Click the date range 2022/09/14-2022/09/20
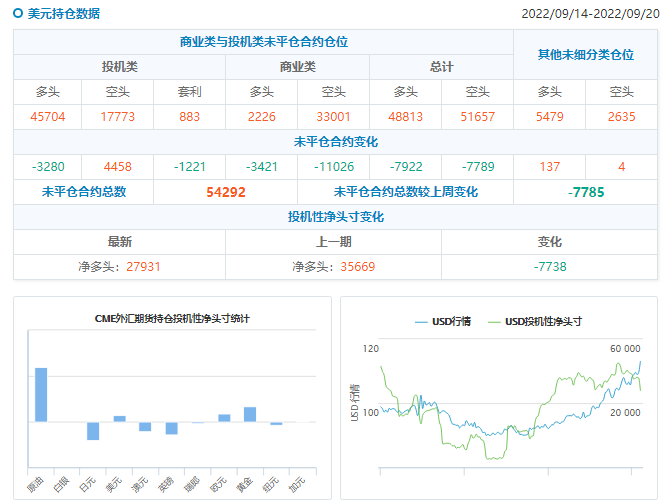This screenshot has height=502, width=669. pyautogui.click(x=590, y=14)
